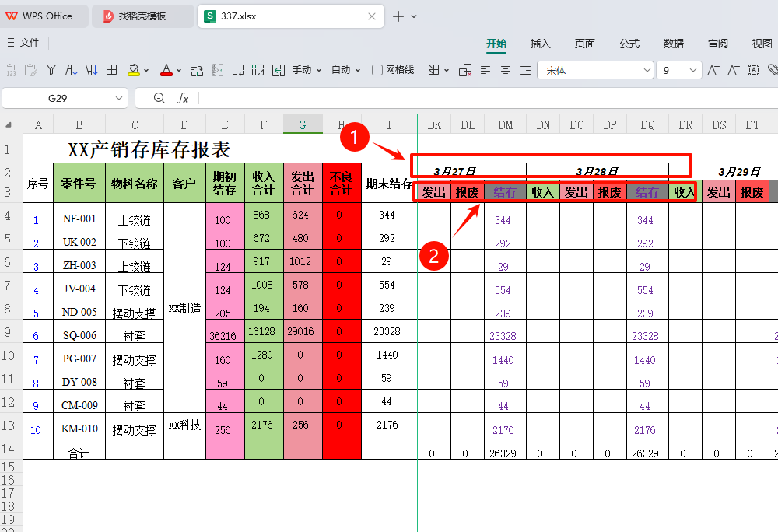Click title cell XX产销存库存报表

pyautogui.click(x=149, y=149)
